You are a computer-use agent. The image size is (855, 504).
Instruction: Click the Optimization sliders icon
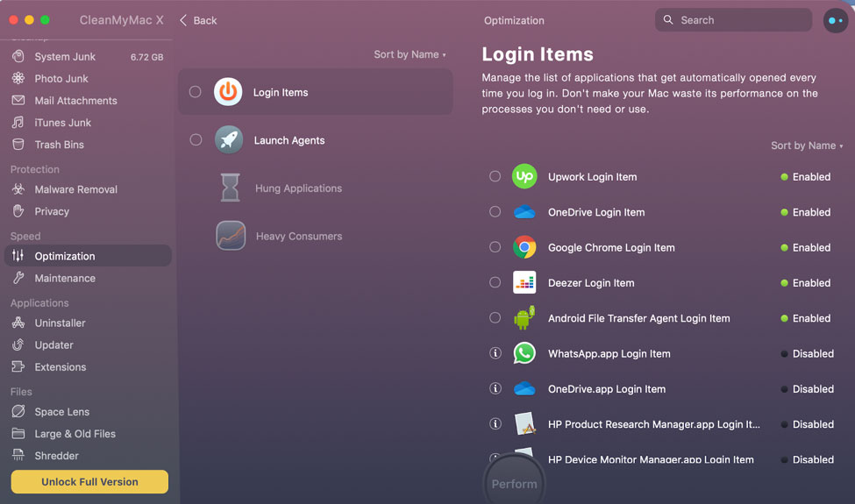tap(18, 256)
